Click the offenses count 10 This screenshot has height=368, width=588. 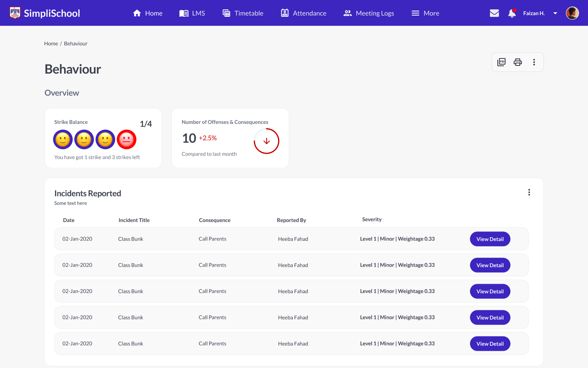click(189, 138)
